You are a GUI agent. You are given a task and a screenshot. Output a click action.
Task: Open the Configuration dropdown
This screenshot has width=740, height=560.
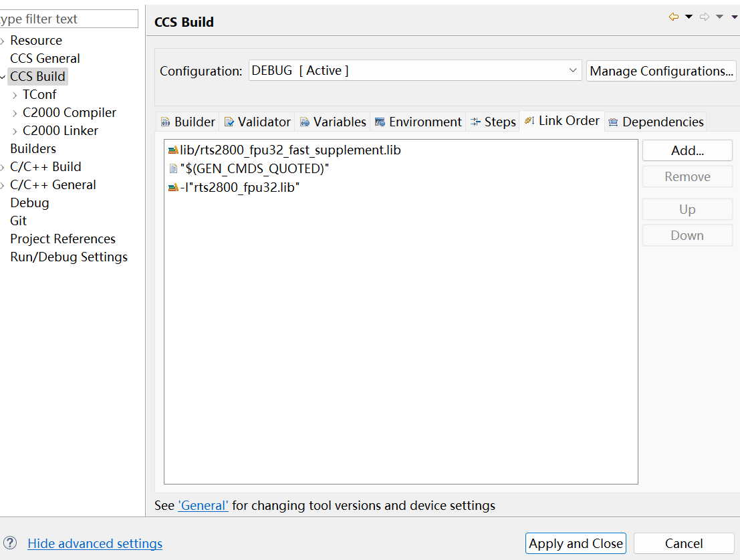pyautogui.click(x=415, y=70)
